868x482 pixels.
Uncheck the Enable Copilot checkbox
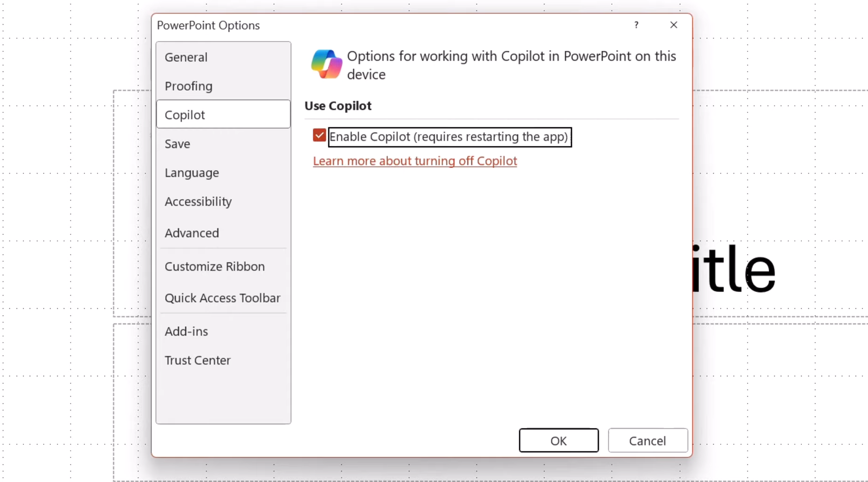[x=319, y=136]
